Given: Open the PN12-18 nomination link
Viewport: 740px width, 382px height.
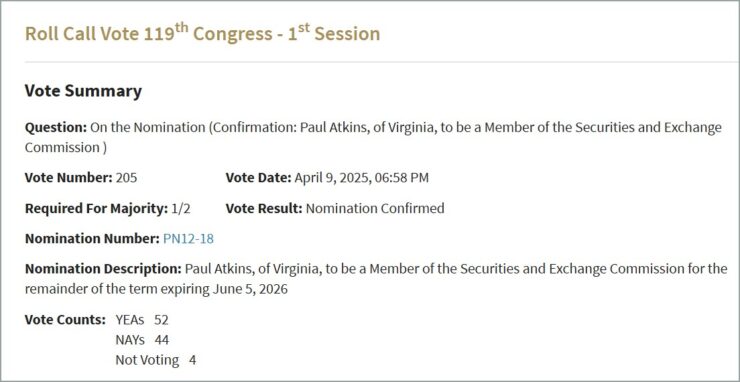Looking at the screenshot, I should click(188, 239).
